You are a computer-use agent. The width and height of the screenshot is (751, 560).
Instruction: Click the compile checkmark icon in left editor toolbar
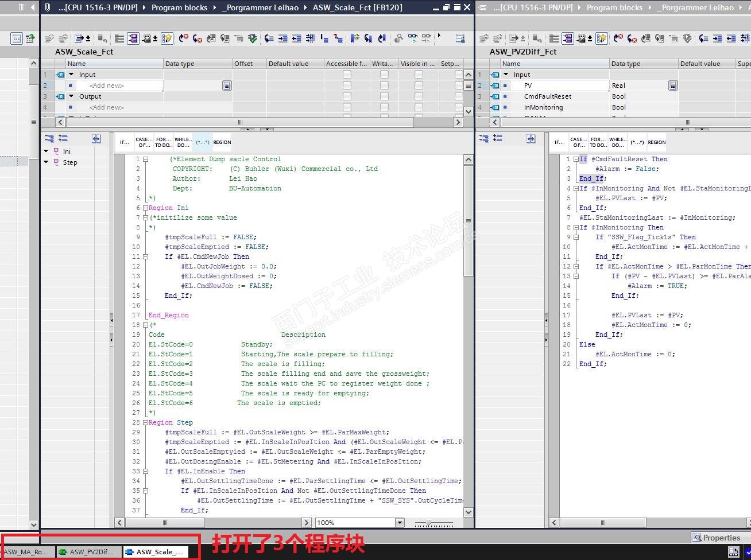point(253,38)
